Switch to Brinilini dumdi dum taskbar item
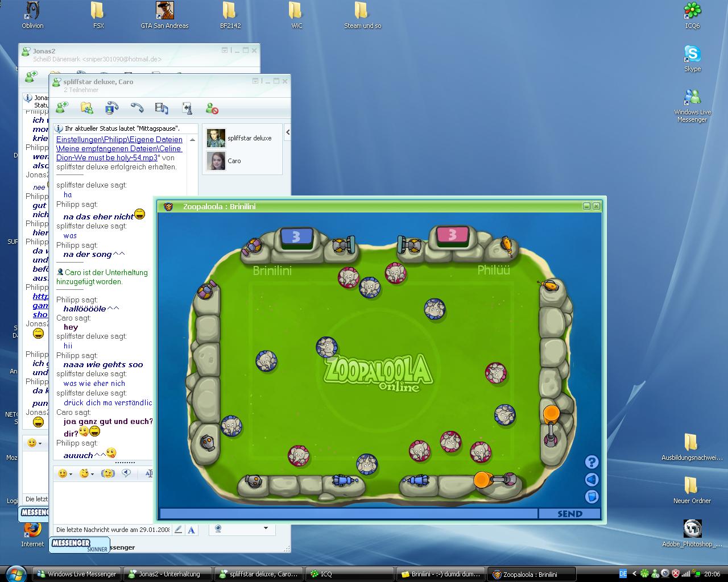 click(x=440, y=574)
